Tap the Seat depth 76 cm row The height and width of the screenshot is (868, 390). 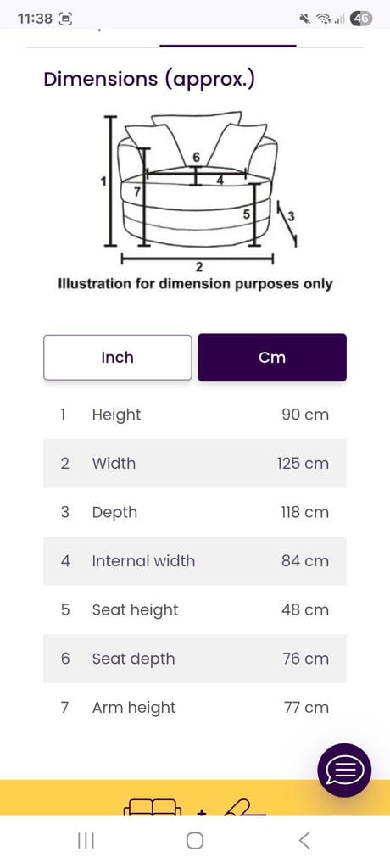click(195, 659)
